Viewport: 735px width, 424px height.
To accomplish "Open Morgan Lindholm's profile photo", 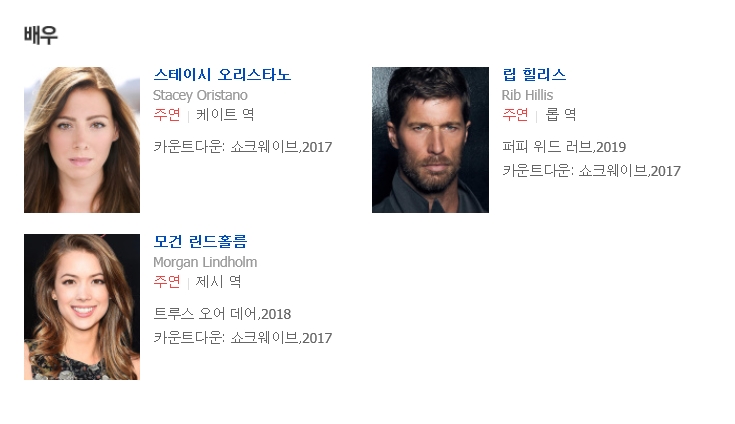I will pos(82,307).
